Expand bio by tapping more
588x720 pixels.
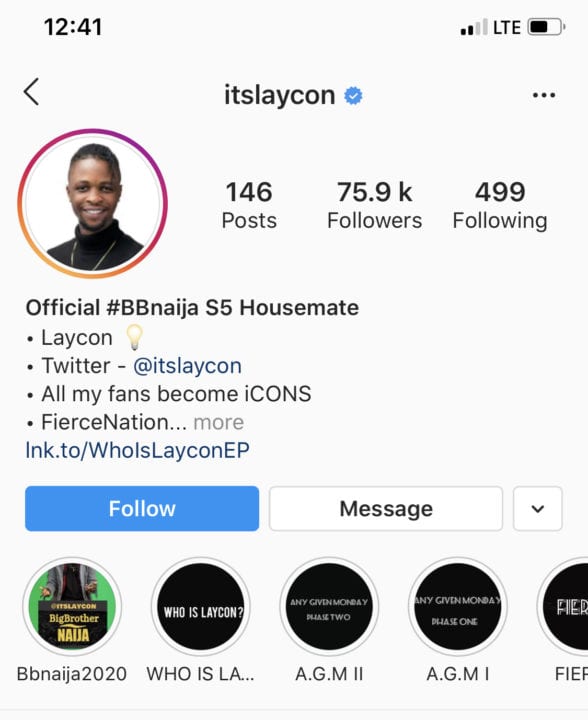pos(218,422)
